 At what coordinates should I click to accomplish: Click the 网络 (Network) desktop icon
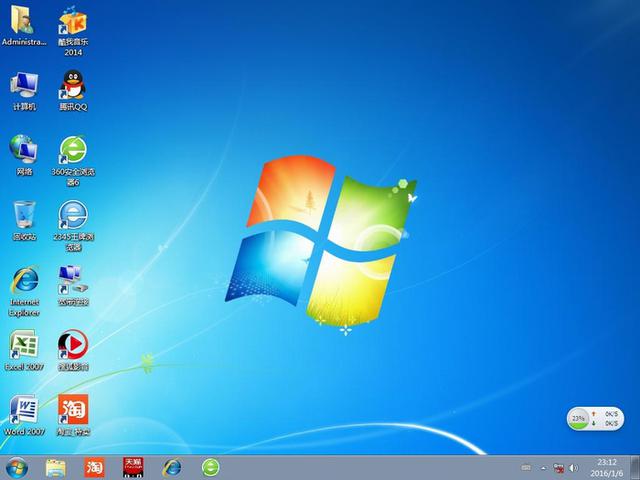point(24,150)
